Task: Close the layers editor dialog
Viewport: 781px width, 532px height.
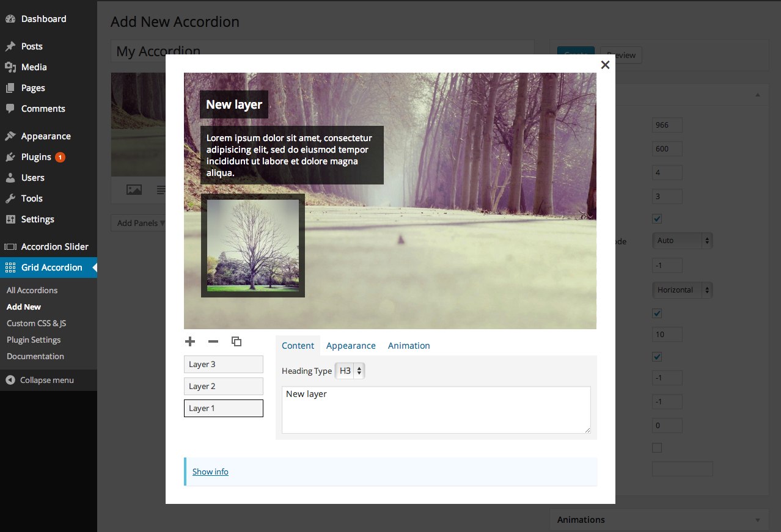Action: 605,65
